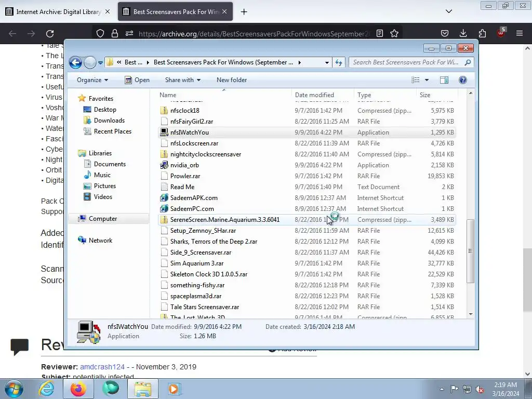This screenshot has height=399, width=532.
Task: Select SadeemAPK.com internet shortcut icon
Action: pyautogui.click(x=164, y=198)
